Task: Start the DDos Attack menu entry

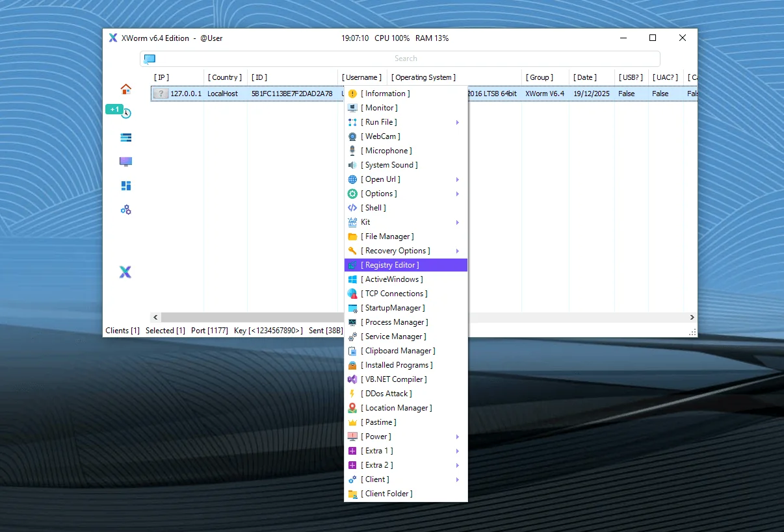Action: pyautogui.click(x=388, y=393)
